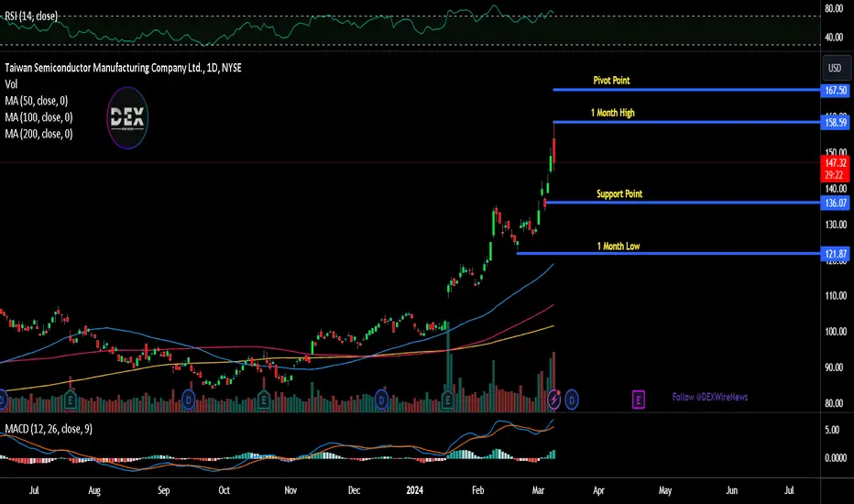Click the Dec label on time axis

[x=354, y=490]
